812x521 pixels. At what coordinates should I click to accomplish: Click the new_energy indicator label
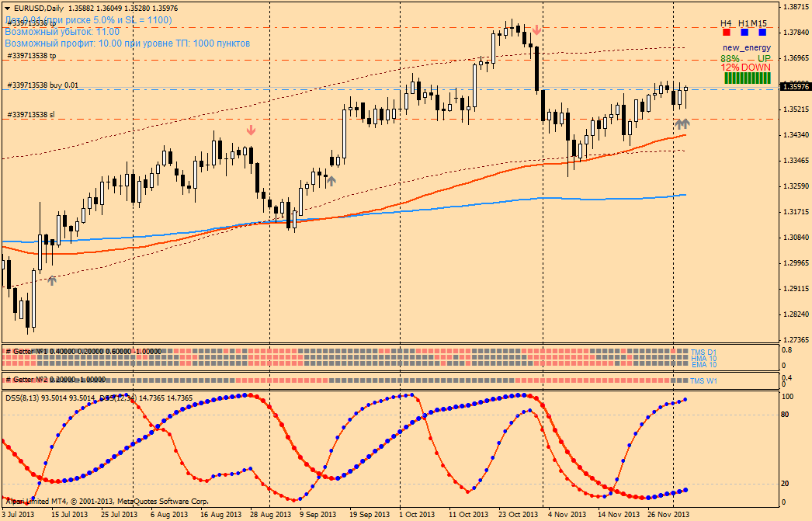747,47
